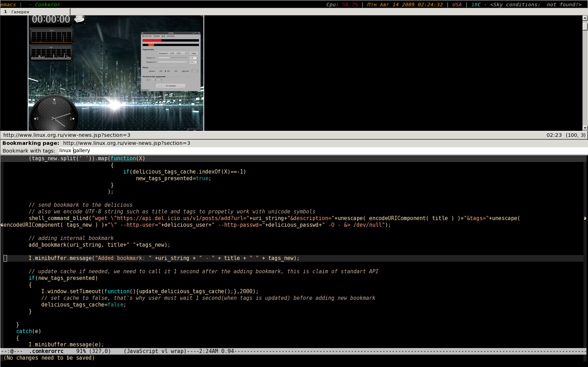Click the scrollbar up arrow in the browser pane
The height and width of the screenshot is (367, 588).
coord(585,18)
